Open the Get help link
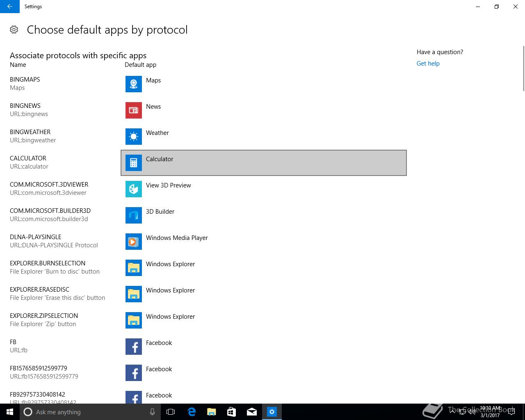525x420 pixels. pyautogui.click(x=428, y=64)
